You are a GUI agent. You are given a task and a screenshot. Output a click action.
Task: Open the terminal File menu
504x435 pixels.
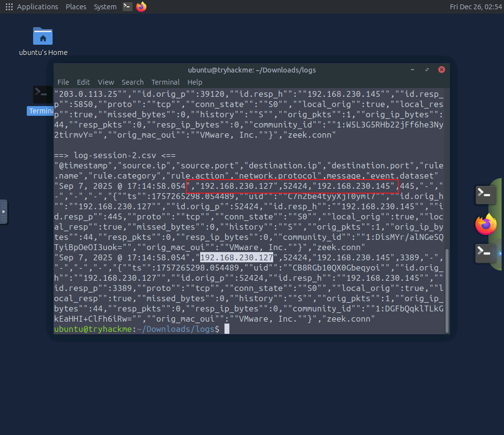[x=63, y=82]
